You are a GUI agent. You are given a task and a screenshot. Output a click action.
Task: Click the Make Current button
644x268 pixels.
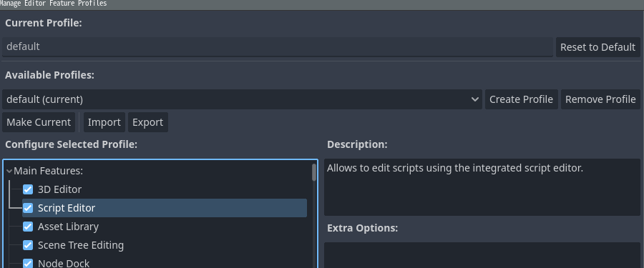[x=39, y=122]
